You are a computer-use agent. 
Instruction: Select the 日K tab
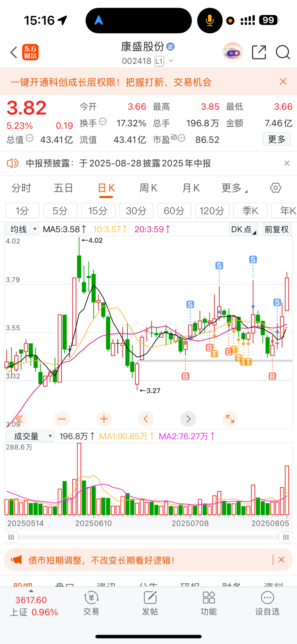tap(106, 188)
